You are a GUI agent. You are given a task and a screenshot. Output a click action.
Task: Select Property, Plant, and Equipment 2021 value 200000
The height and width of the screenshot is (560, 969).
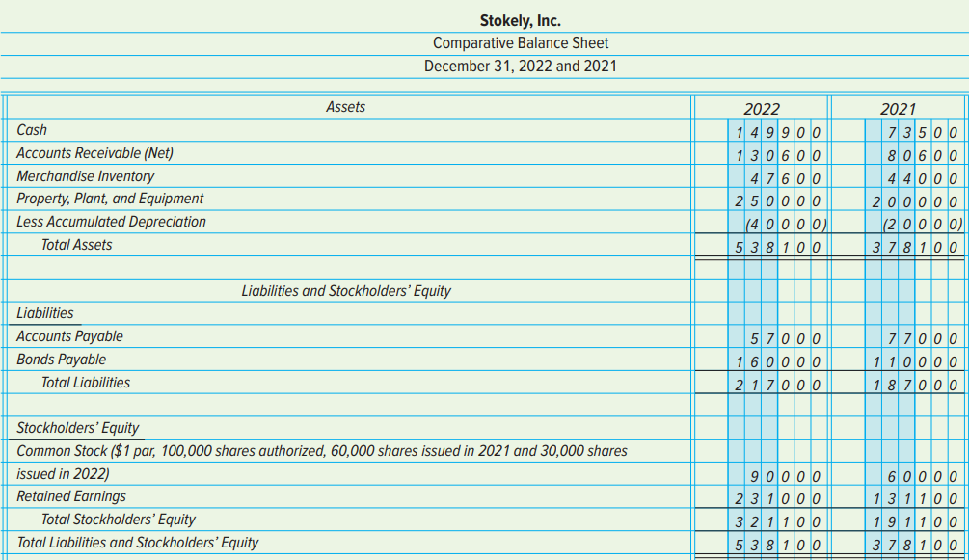click(915, 201)
